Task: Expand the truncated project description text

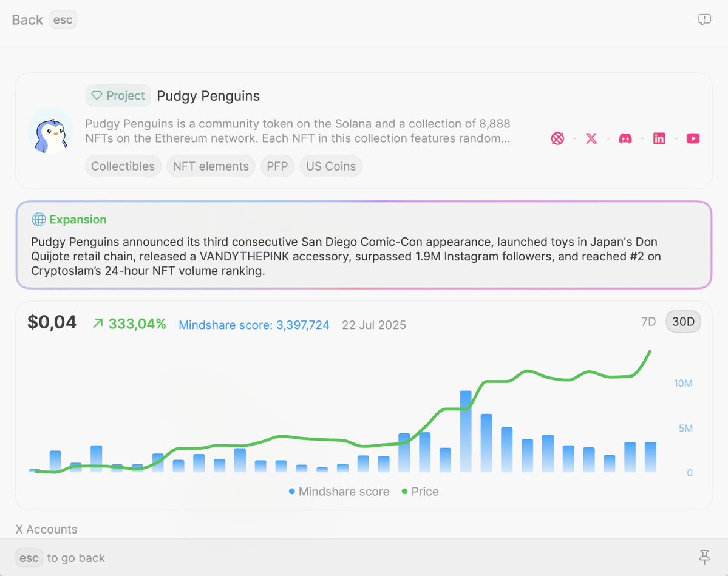Action: click(x=298, y=131)
